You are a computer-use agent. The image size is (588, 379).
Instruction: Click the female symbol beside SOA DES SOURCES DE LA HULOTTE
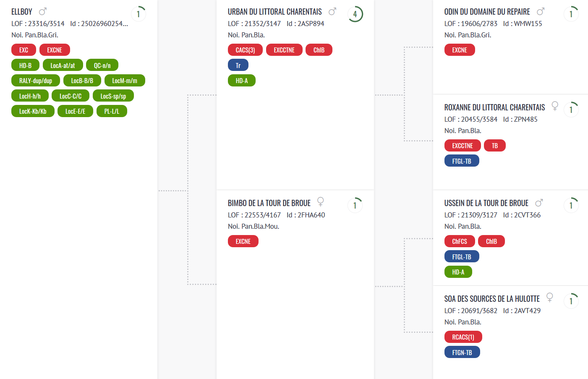(x=549, y=298)
